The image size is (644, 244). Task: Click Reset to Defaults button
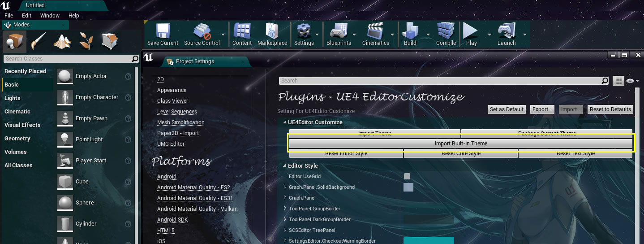[x=610, y=109]
